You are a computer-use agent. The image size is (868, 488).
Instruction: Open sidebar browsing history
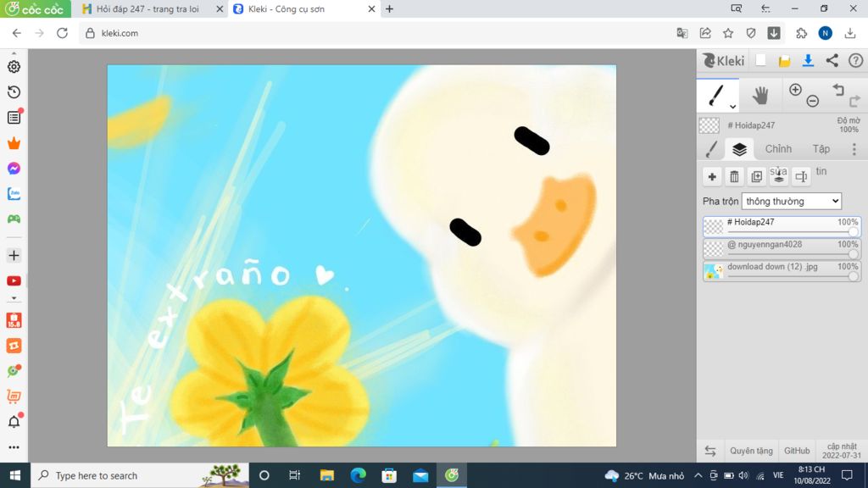tap(14, 91)
